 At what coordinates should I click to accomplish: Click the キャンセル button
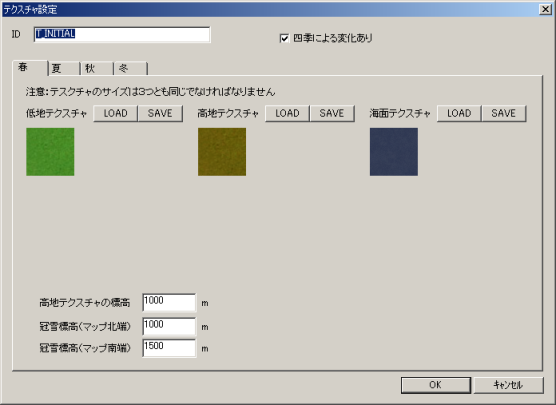(x=508, y=385)
